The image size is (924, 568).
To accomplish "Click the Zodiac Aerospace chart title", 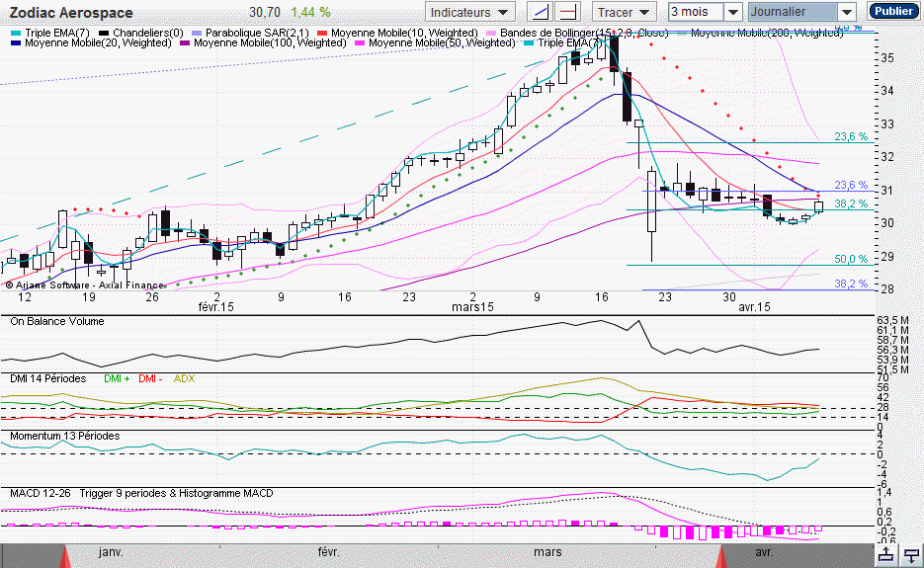I will [x=71, y=13].
